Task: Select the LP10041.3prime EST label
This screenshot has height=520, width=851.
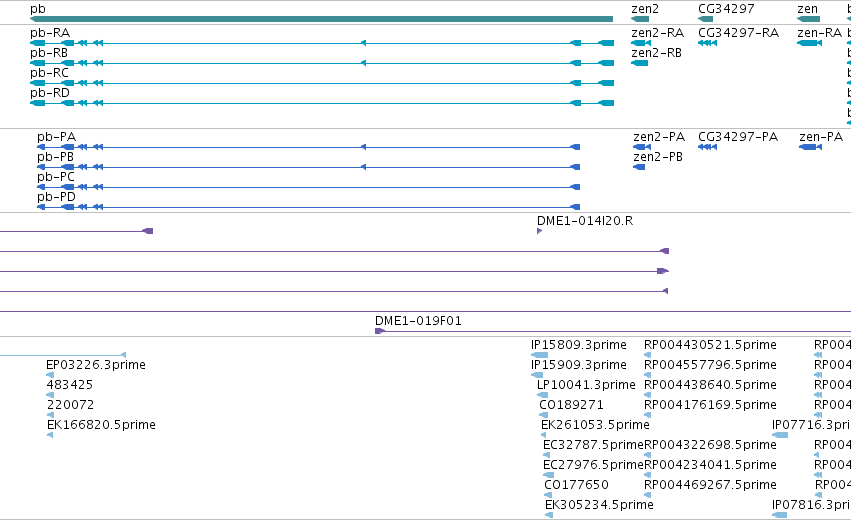Action: click(x=586, y=385)
